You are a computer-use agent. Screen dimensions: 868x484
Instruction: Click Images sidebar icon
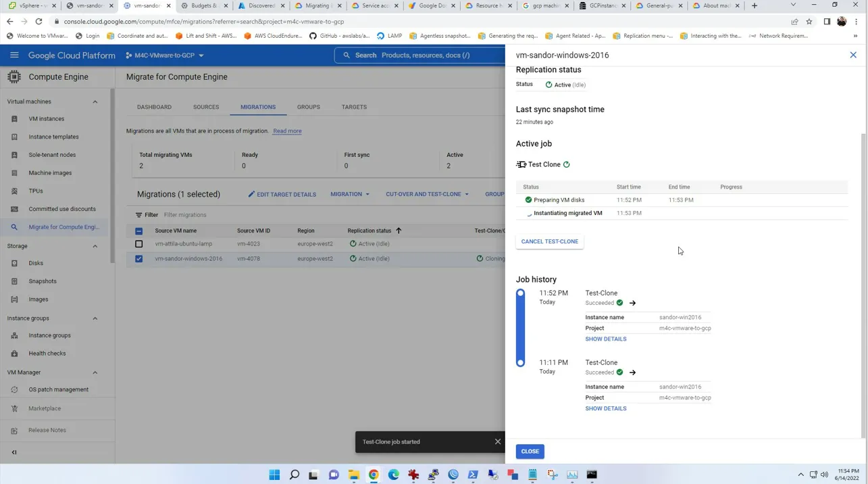click(x=14, y=299)
